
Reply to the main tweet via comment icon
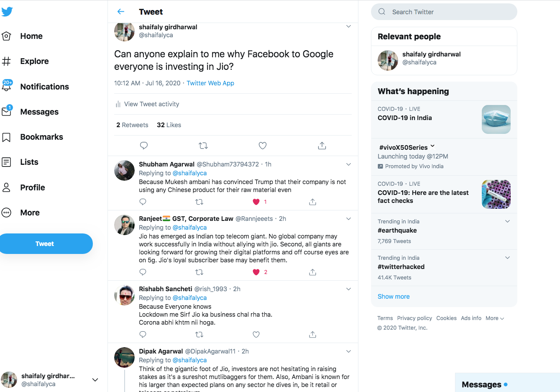pyautogui.click(x=144, y=146)
